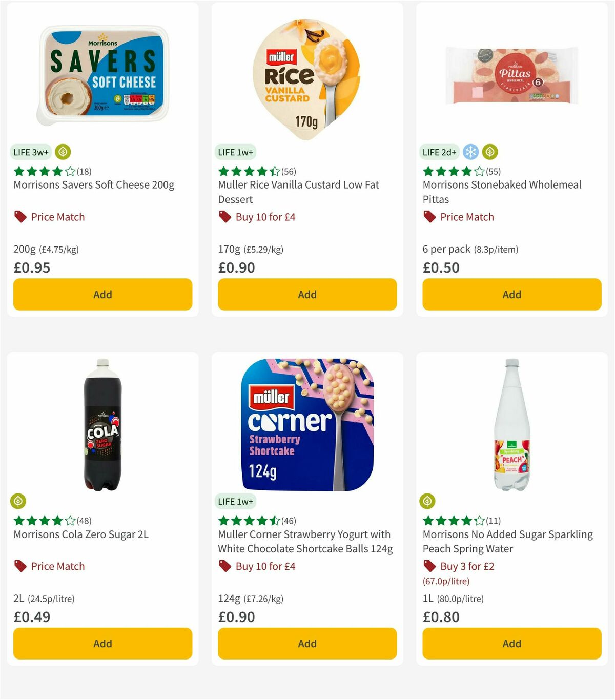Click the snowflake freezer icon on Morrisons Pittas
Viewport: 615px width, 700px height.
(x=470, y=152)
